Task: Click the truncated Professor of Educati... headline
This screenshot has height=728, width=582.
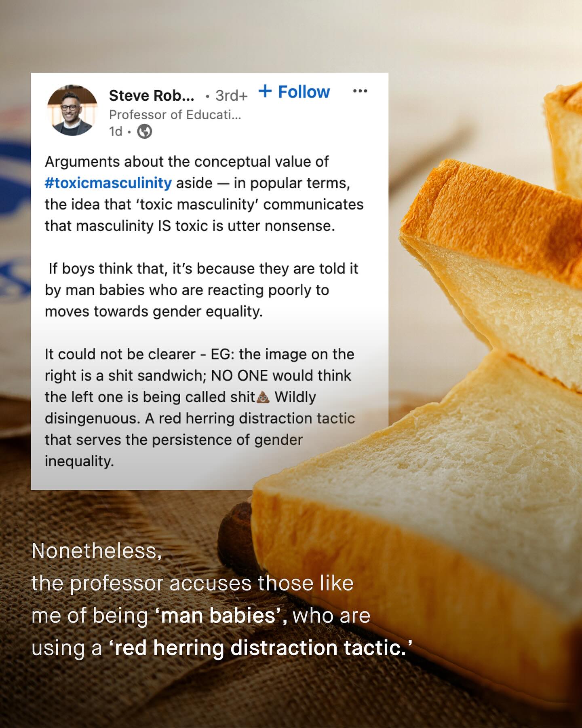Action: (175, 115)
